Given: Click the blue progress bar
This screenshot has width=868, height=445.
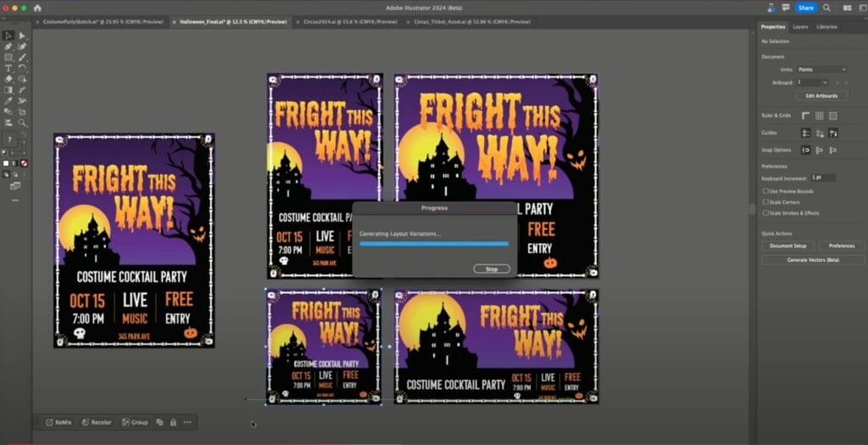Looking at the screenshot, I should (434, 243).
